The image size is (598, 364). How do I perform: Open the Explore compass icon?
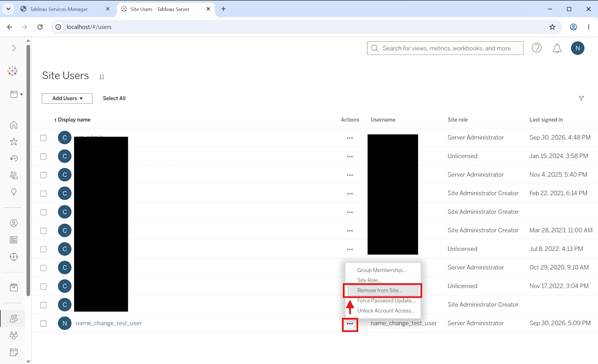click(14, 257)
